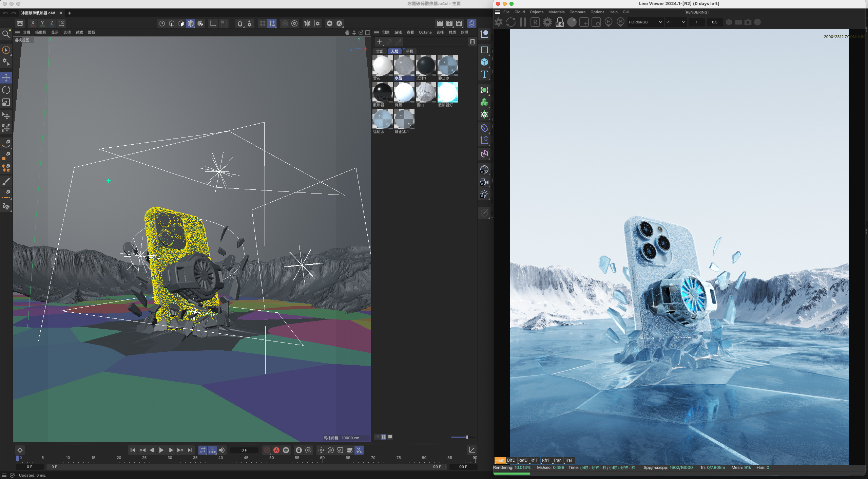The width and height of the screenshot is (868, 479).
Task: Open the PT kernel dropdown
Action: click(675, 22)
